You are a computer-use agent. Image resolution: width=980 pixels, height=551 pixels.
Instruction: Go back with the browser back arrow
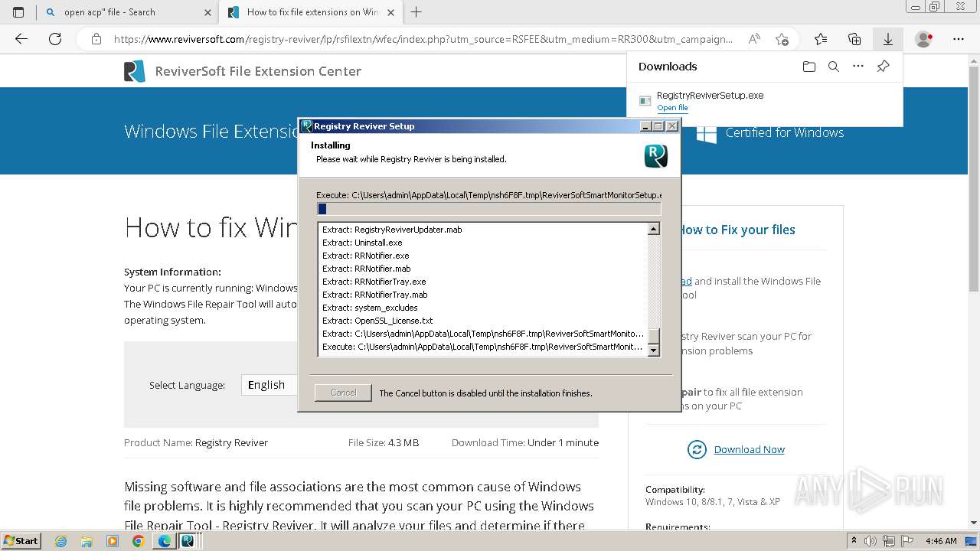click(21, 39)
